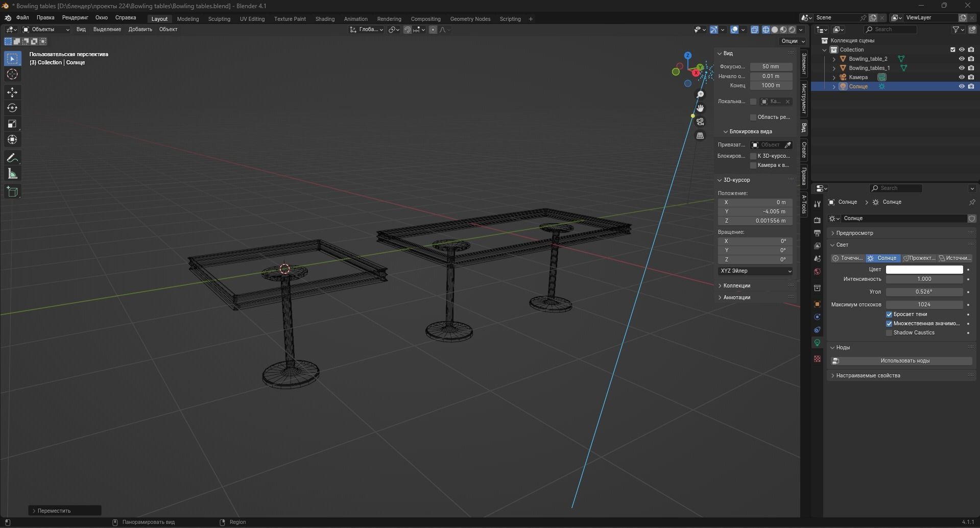
Task: Open the Объекты mode dropdown
Action: pyautogui.click(x=46, y=30)
